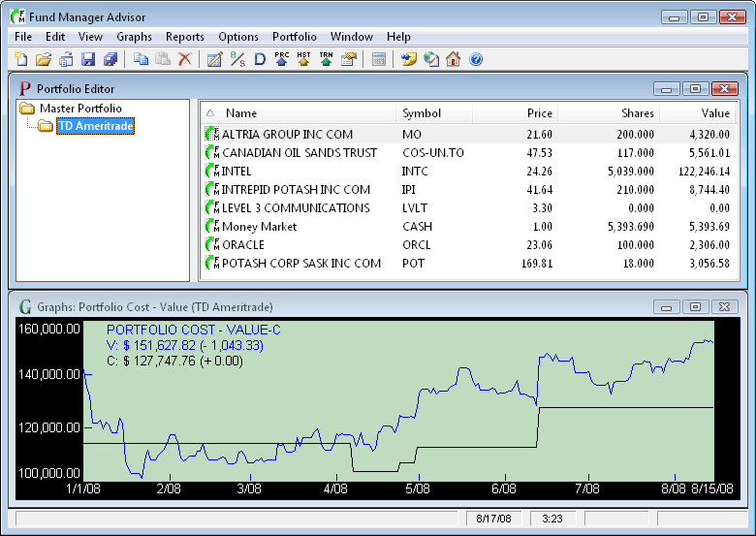756x536 pixels.
Task: Click the properties card toolbar icon
Action: coord(349,59)
